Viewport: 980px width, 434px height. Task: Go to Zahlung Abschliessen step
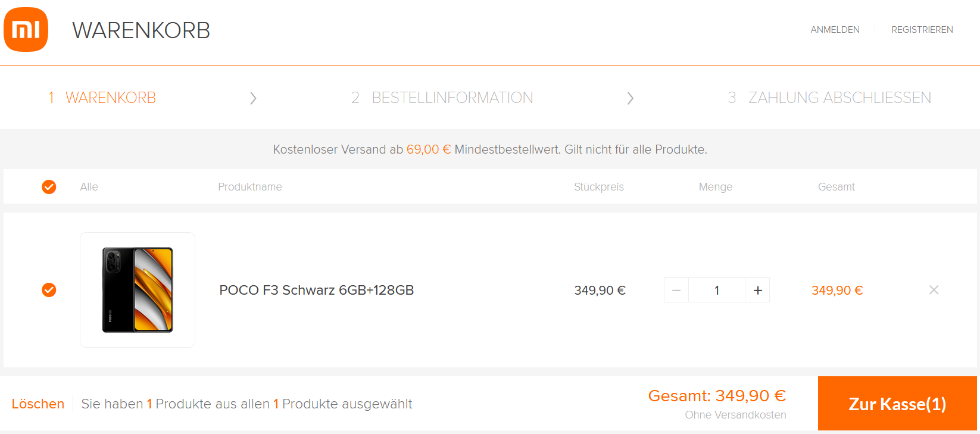(829, 98)
